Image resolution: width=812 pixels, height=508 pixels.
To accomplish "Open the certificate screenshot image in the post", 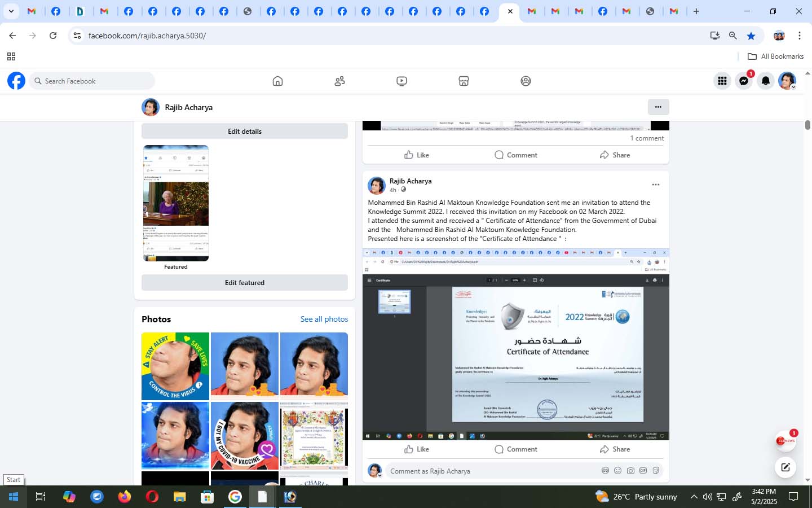I will 515,344.
